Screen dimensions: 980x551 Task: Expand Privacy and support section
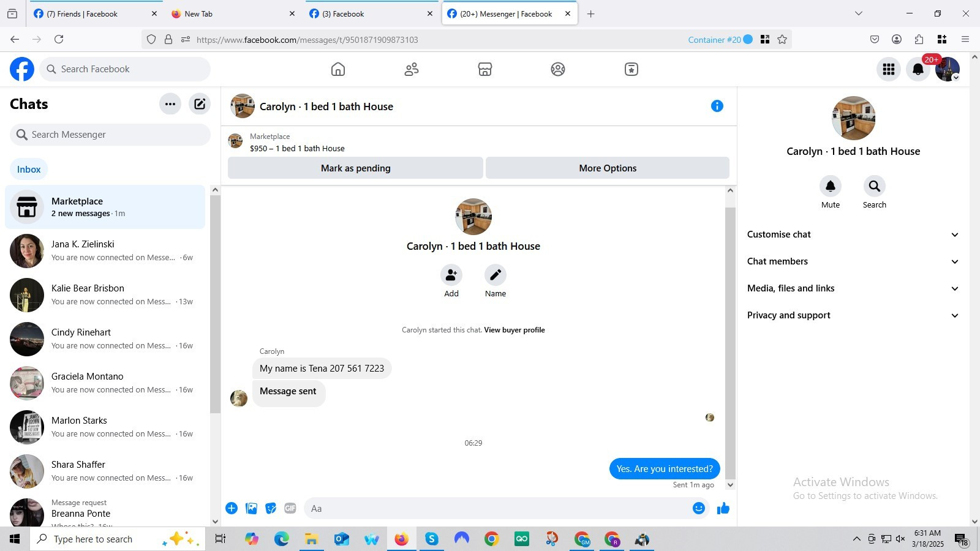(x=853, y=315)
